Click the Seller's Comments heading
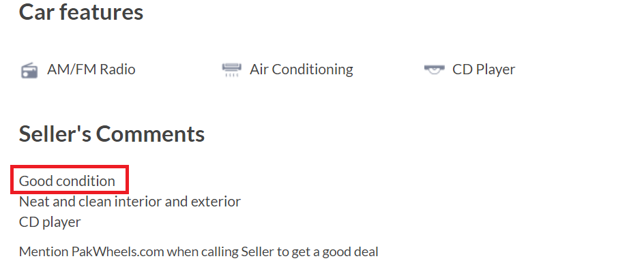This screenshot has width=644, height=278. pyautogui.click(x=112, y=134)
